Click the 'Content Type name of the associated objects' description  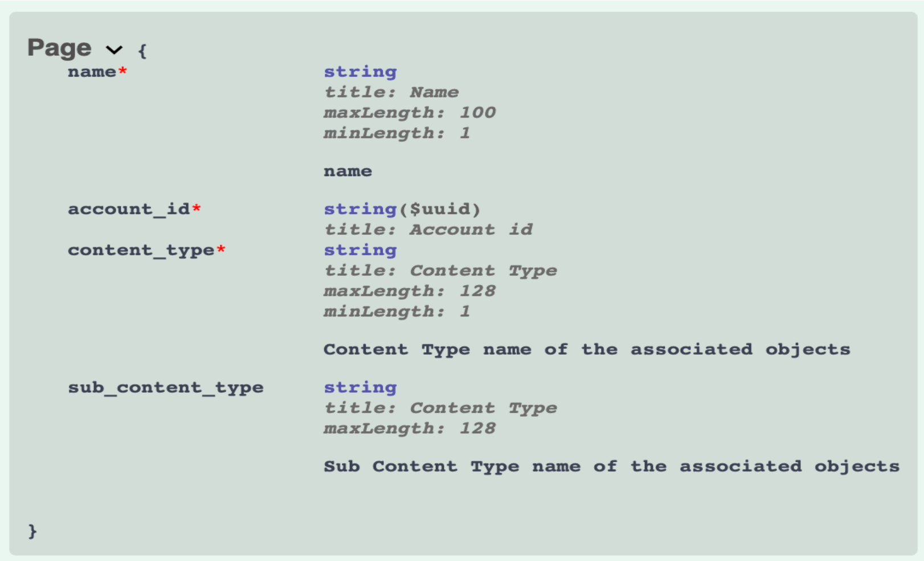click(x=587, y=349)
